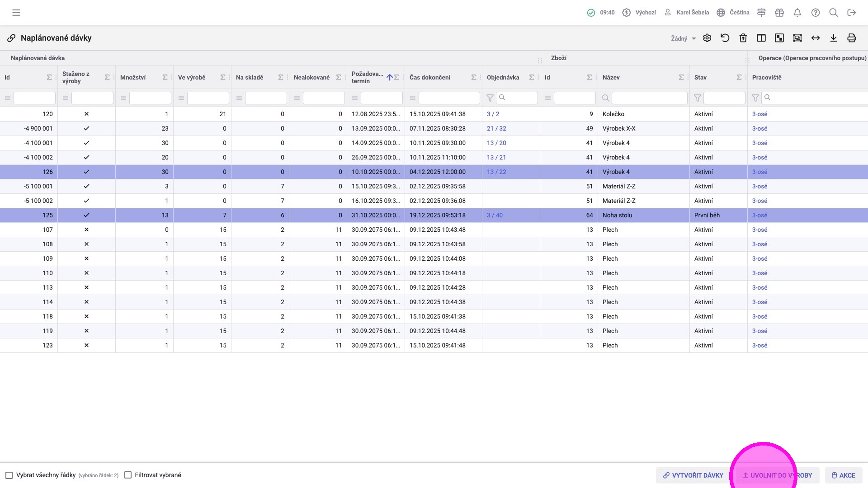This screenshot has width=868, height=488.
Task: Toggle the fit-width horizontal arrows icon
Action: point(816,38)
